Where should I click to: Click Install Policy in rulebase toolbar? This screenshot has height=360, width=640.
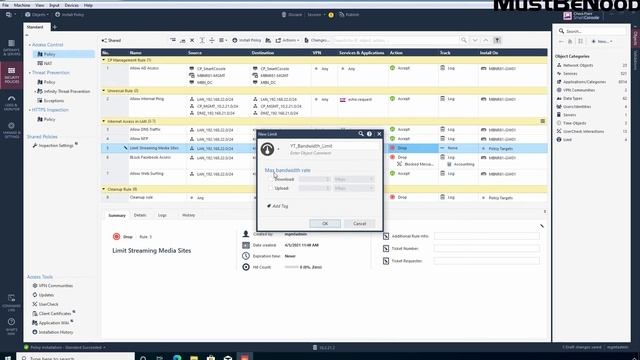[247, 40]
